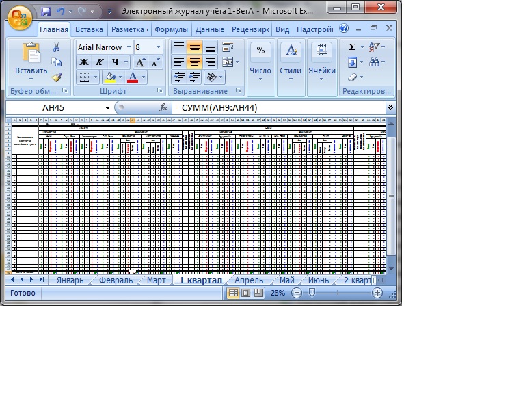This screenshot has height=420, width=525.
Task: Open the Стили styles button
Action: click(x=291, y=62)
